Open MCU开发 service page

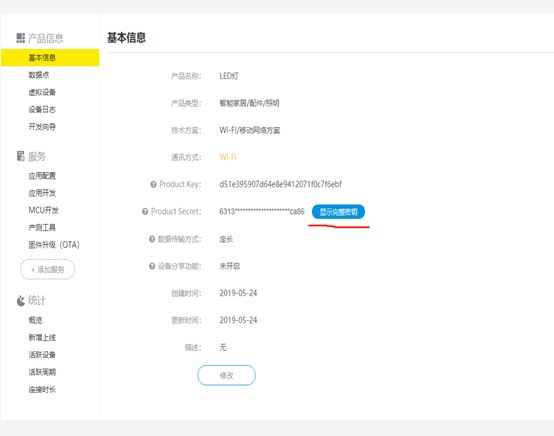tap(43, 210)
